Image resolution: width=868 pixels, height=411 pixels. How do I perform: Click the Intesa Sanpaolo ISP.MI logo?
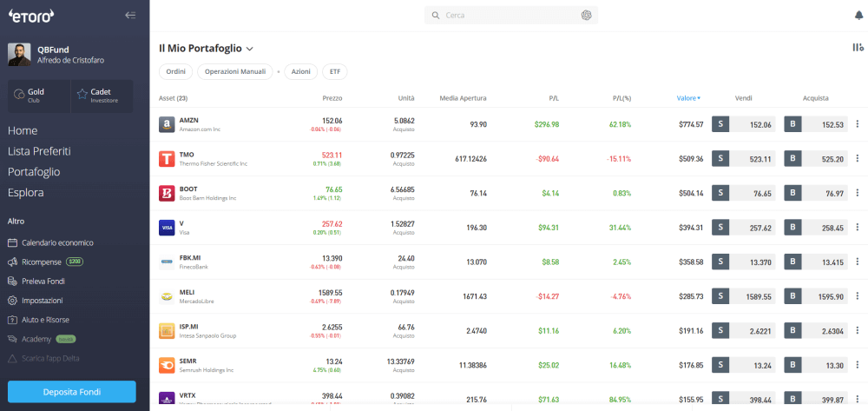[x=167, y=331]
